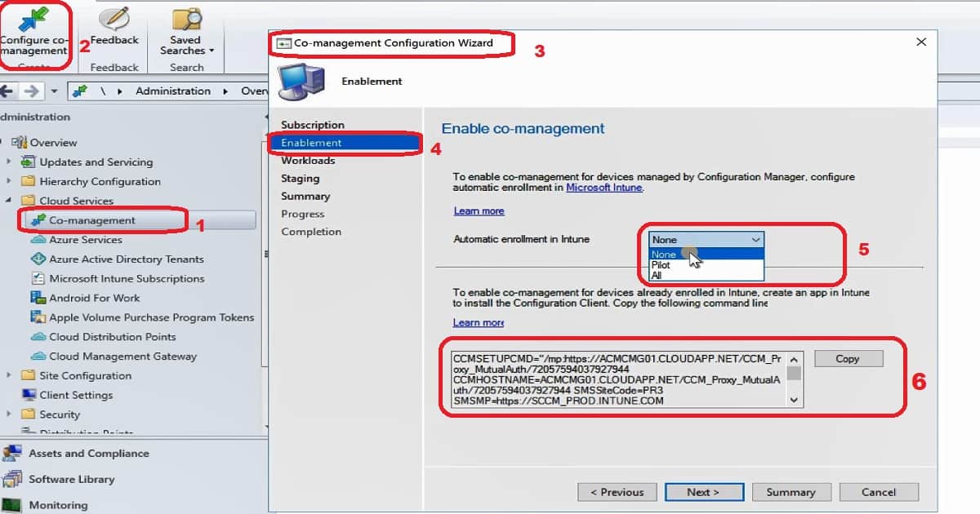Click the back navigation arrow
Viewport: 980px width, 514px height.
7,91
